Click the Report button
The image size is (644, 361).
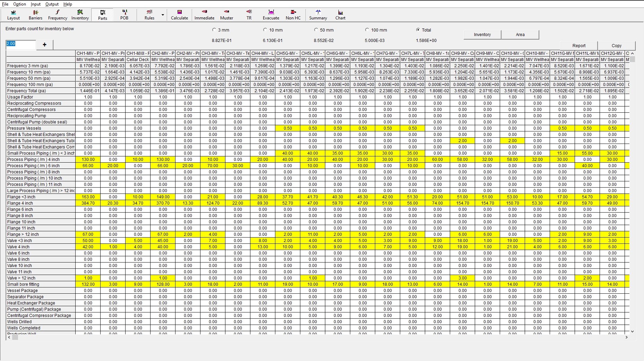(579, 46)
